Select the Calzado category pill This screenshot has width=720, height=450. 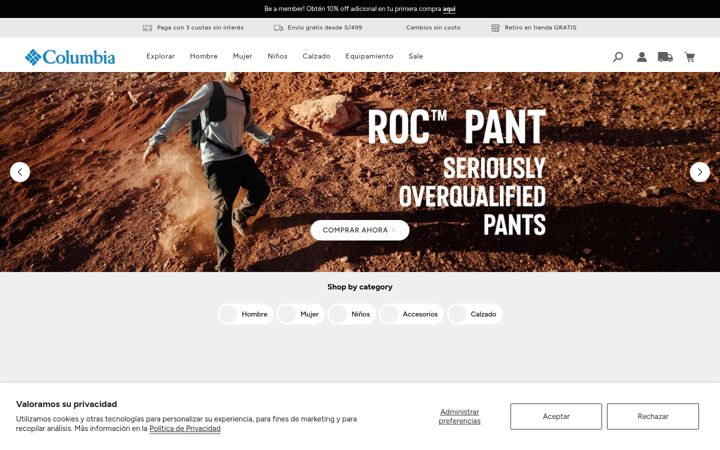[474, 314]
